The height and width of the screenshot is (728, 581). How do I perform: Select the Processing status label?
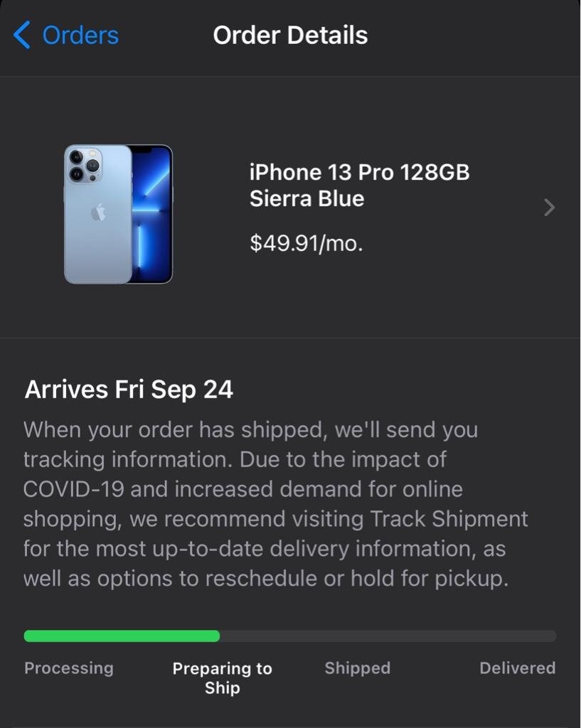(x=69, y=668)
